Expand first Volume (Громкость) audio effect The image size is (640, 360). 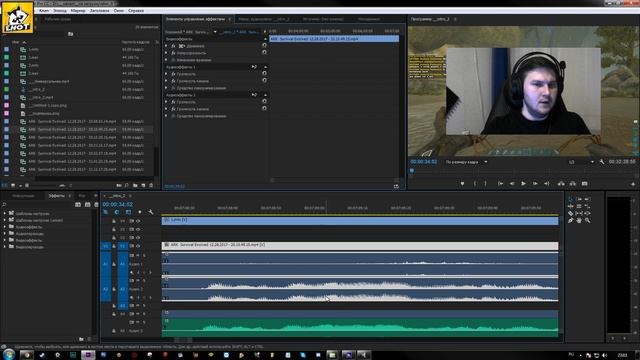tap(166, 74)
